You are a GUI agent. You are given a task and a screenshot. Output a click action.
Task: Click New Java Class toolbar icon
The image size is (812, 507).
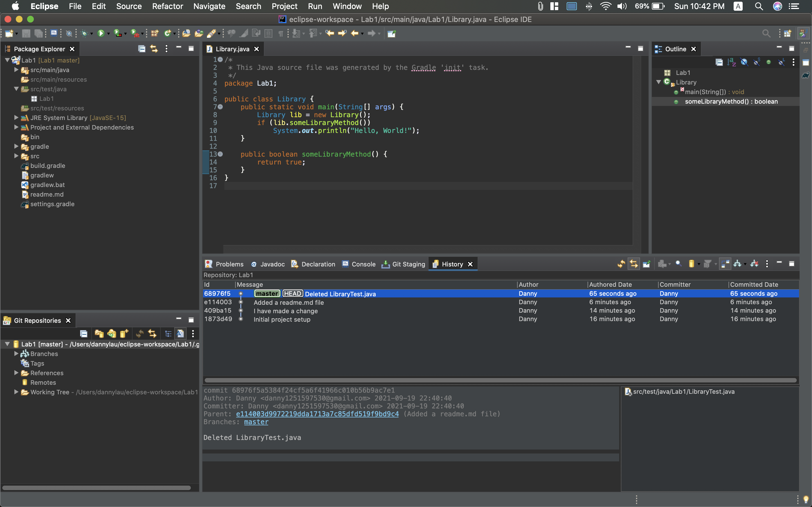[x=167, y=33]
